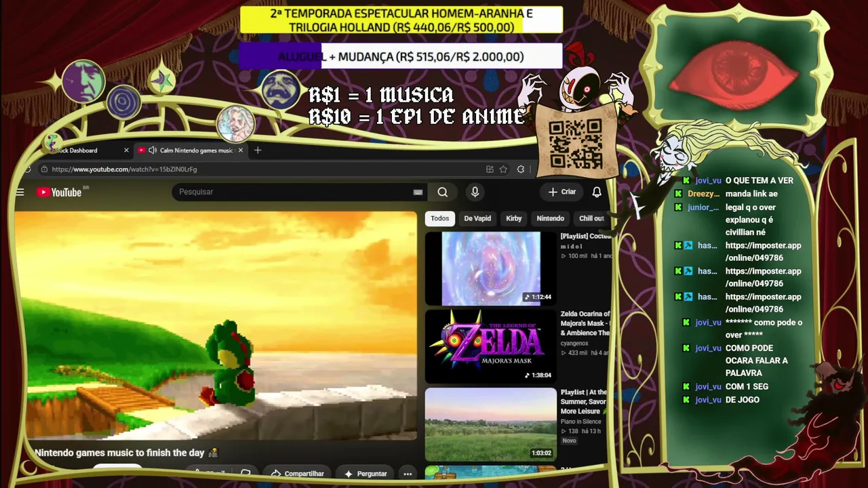
Task: Open the Zelda Majora's Mask video thumbnail
Action: click(491, 346)
